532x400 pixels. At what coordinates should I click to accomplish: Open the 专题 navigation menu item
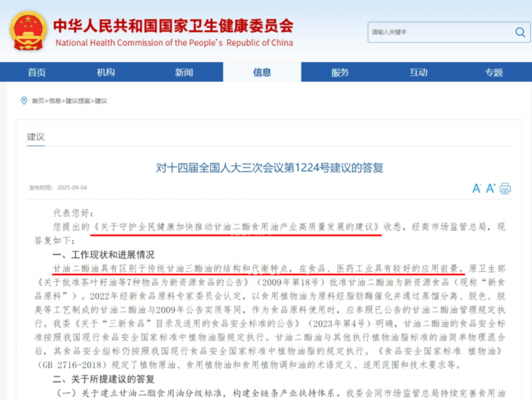coord(494,73)
